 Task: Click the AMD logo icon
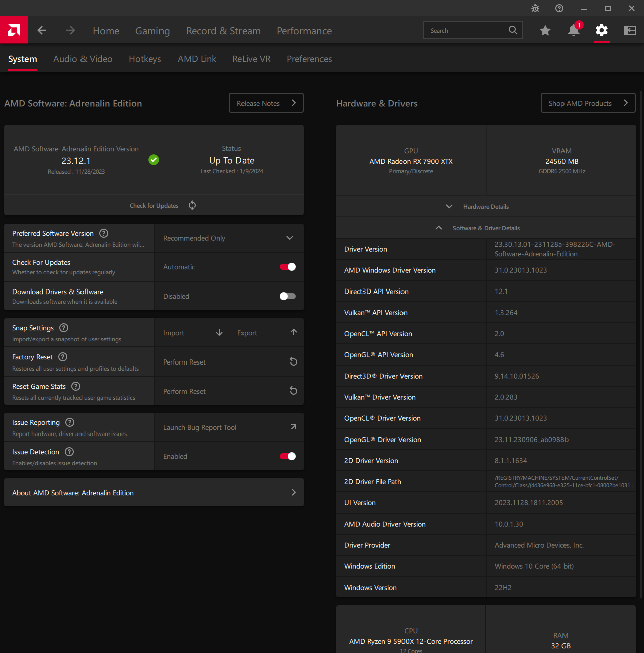(14, 30)
